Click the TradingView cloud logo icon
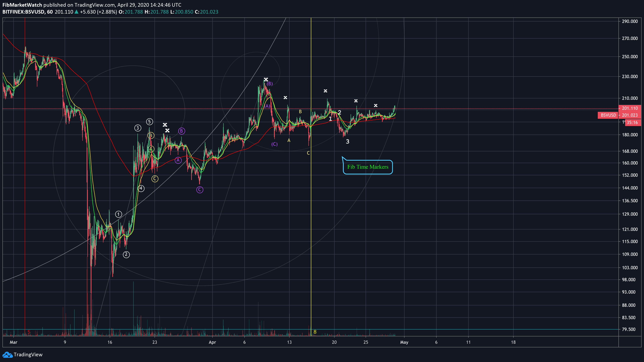 [x=7, y=354]
